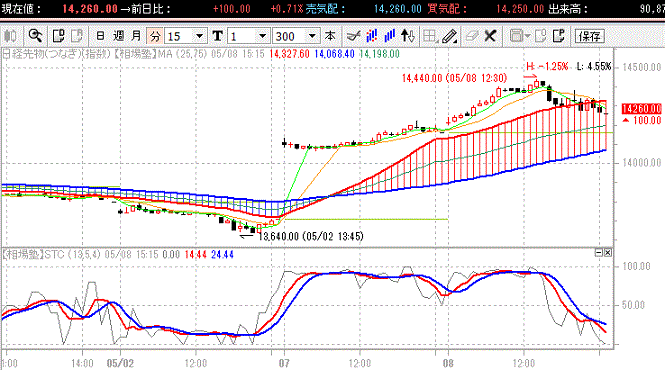The image size is (665, 370).
Task: Click the add chart page icon
Action: pyautogui.click(x=59, y=36)
